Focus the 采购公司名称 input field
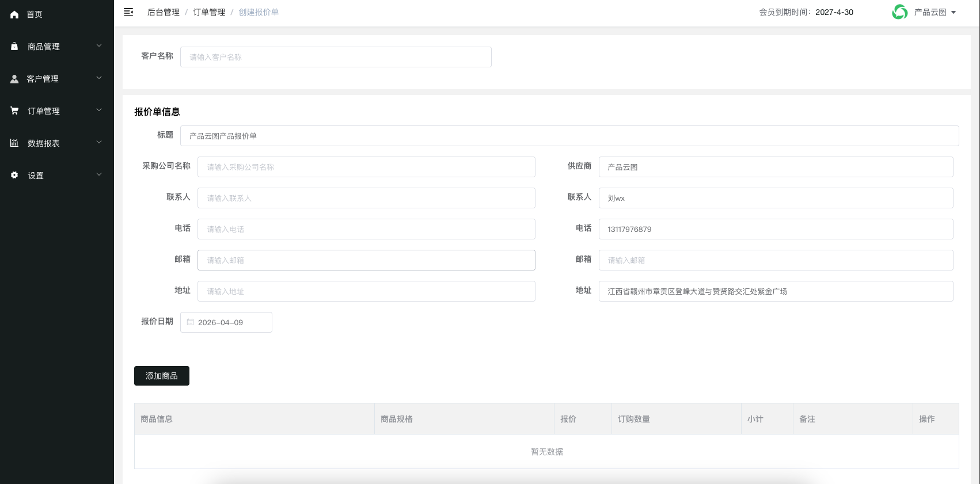Image resolution: width=980 pixels, height=484 pixels. point(366,167)
